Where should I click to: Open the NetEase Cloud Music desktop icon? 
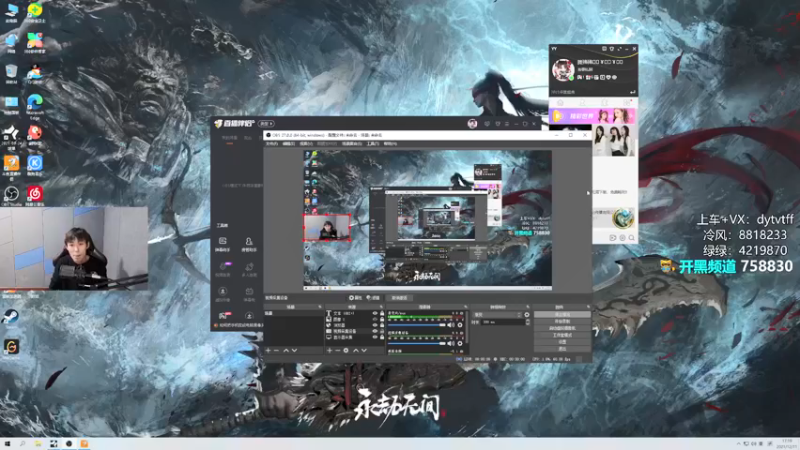point(35,195)
